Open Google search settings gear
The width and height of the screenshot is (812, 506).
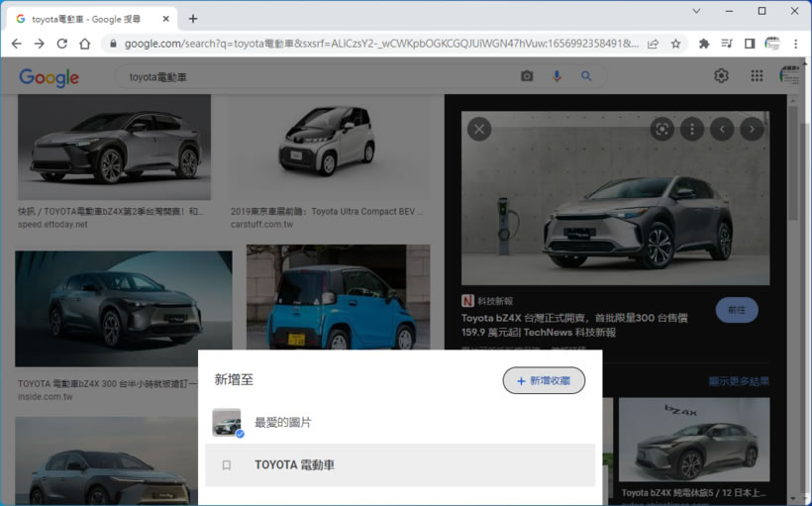tap(721, 76)
